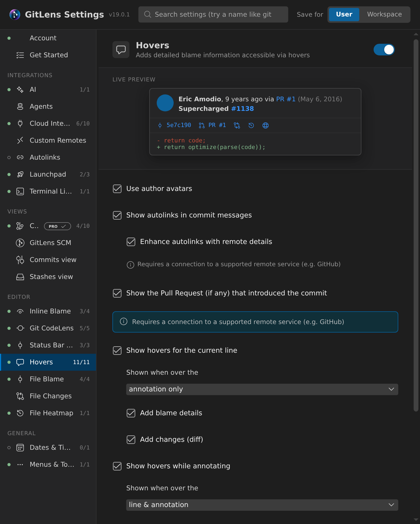
Task: Open the Get Started checklist icon
Action: [x=20, y=55]
